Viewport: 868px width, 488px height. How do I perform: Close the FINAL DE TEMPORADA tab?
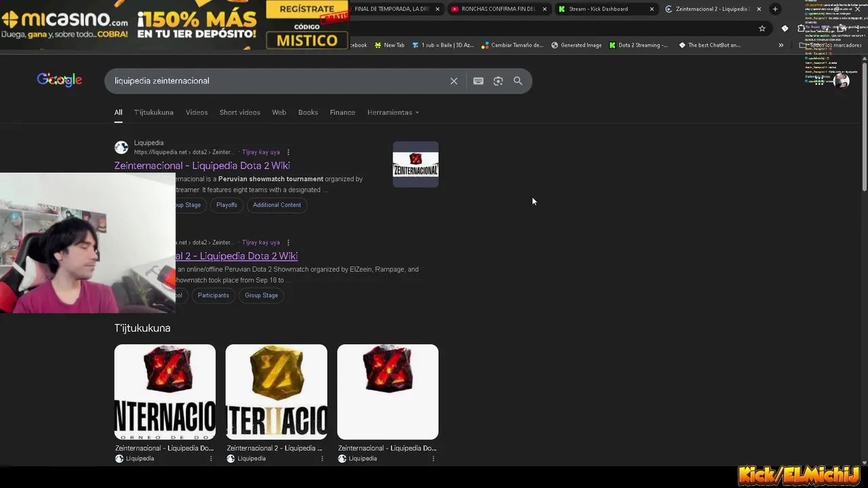(x=437, y=9)
